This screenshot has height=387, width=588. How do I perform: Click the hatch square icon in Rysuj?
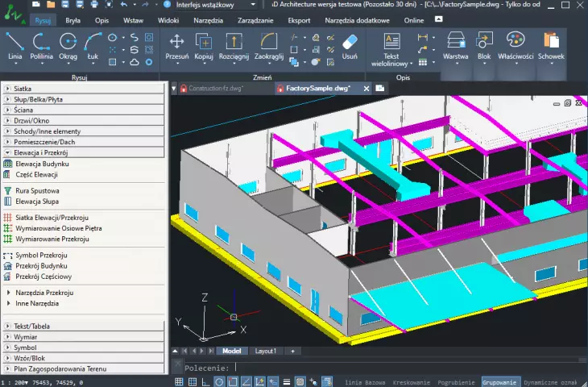point(112,62)
